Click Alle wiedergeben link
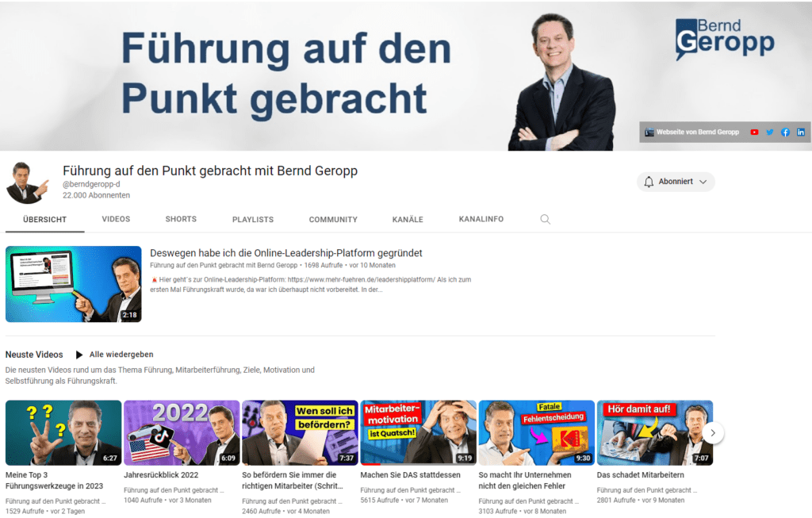 [121, 355]
